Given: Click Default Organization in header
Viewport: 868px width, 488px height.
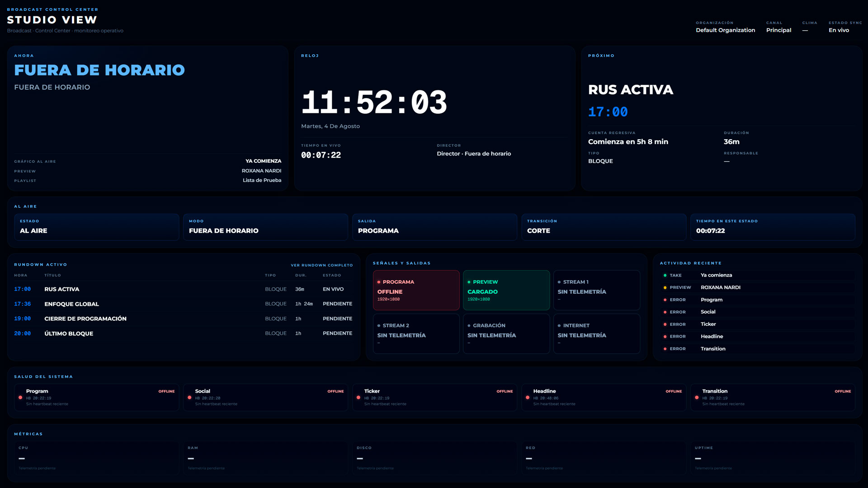Looking at the screenshot, I should coord(725,30).
